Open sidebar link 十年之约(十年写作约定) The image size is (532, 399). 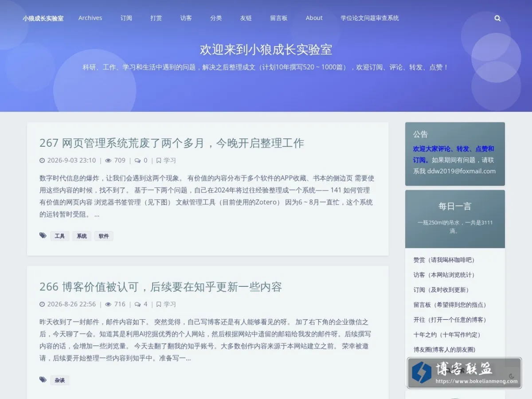point(447,335)
